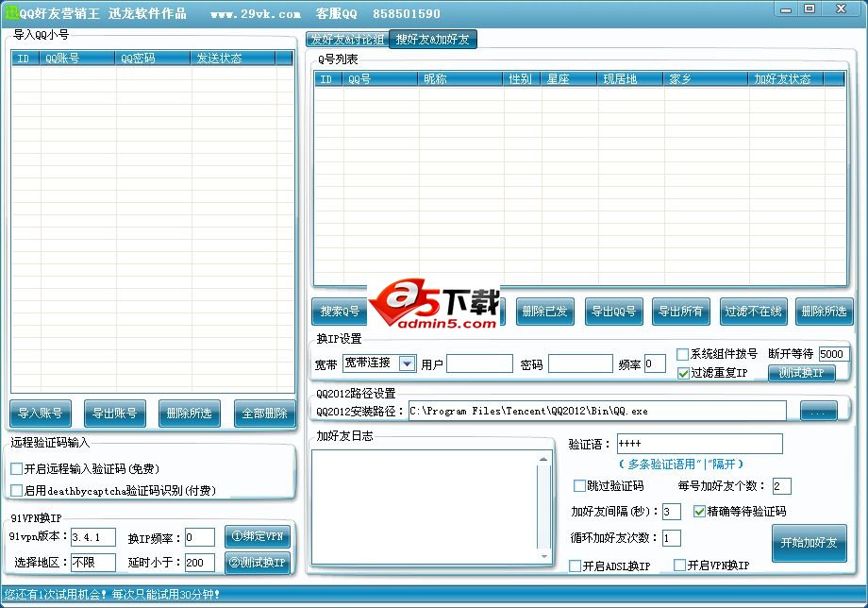Click the 多条验证语用"|"隔开 hint text
This screenshot has height=608, width=868.
click(680, 464)
